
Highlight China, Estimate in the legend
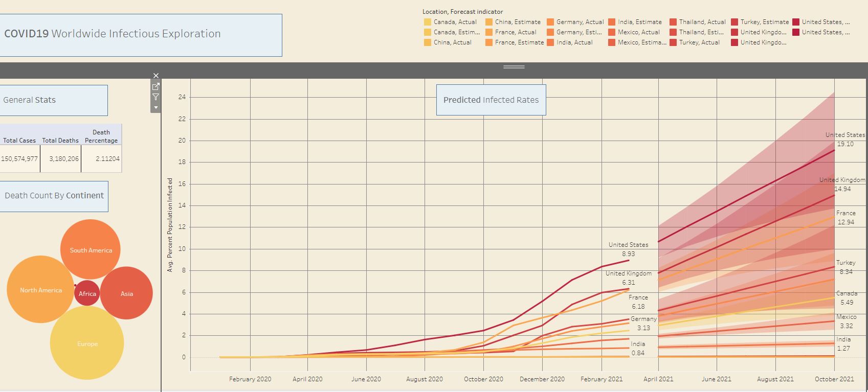point(489,22)
